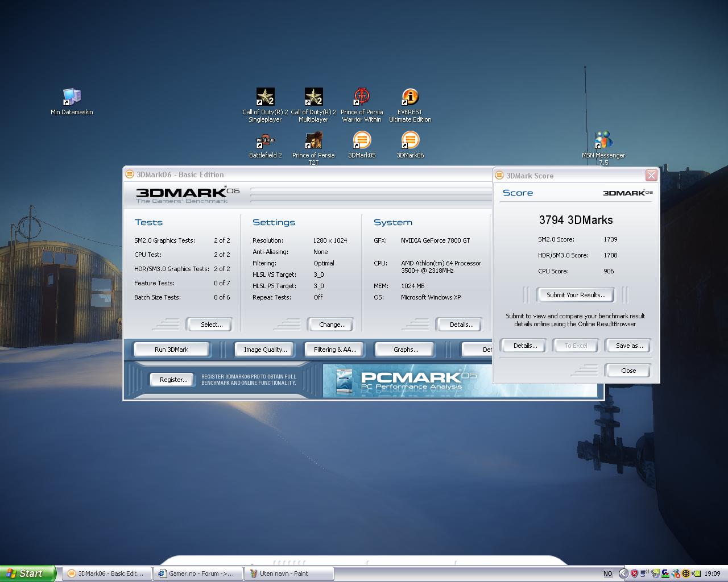Click MEM value 1024 MB
This screenshot has width=728, height=582.
[x=412, y=286]
